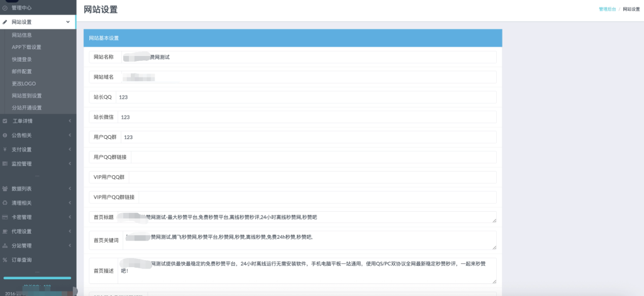Viewport: 644px width, 296px height.
Task: Expand the 代理设置 submenu arrow
Action: pyautogui.click(x=69, y=231)
